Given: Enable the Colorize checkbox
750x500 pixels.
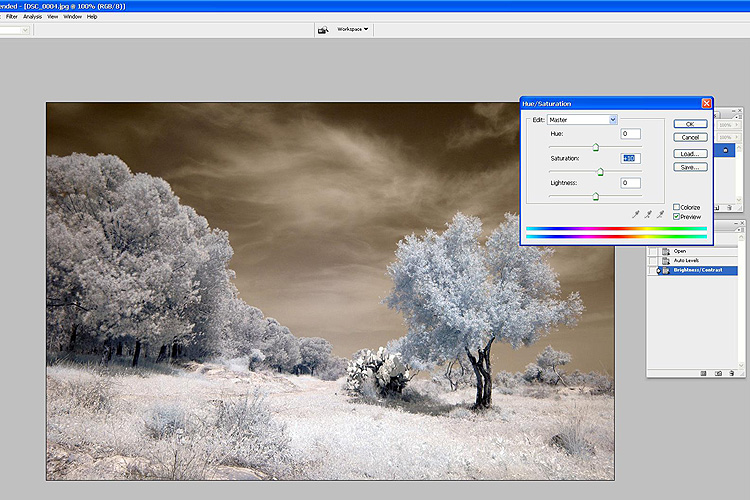Looking at the screenshot, I should pos(677,207).
